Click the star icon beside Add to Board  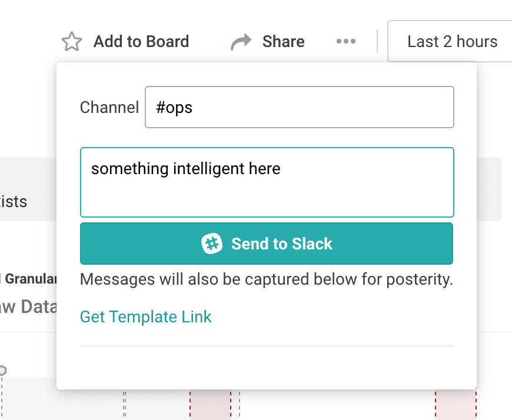tap(71, 41)
